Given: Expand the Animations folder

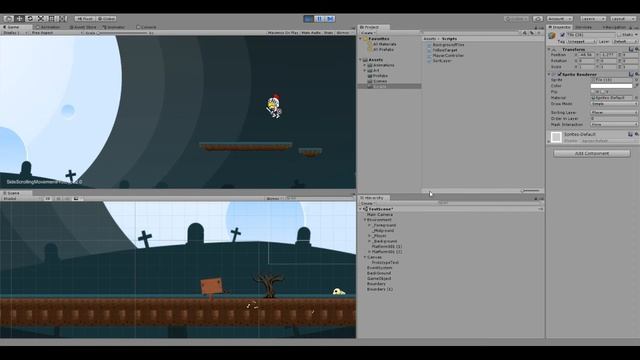Looking at the screenshot, I should coord(365,65).
